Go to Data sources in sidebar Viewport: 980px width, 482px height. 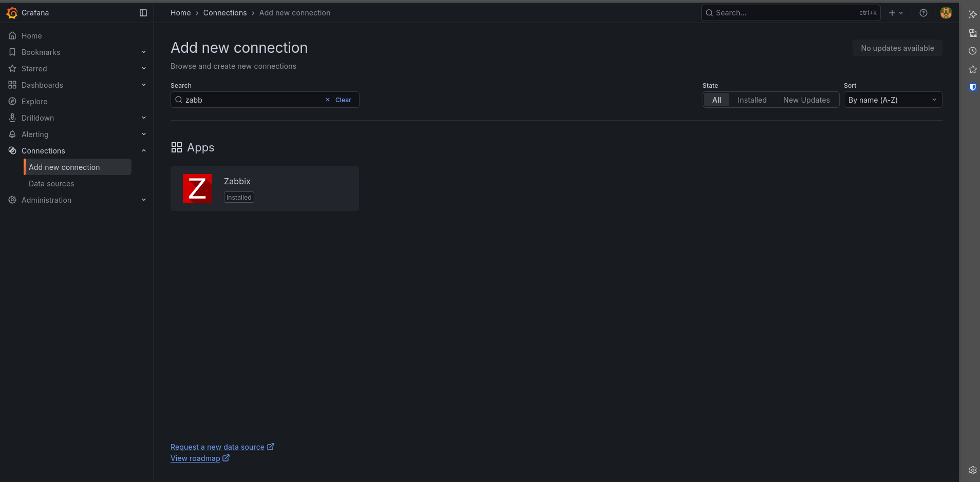(51, 184)
